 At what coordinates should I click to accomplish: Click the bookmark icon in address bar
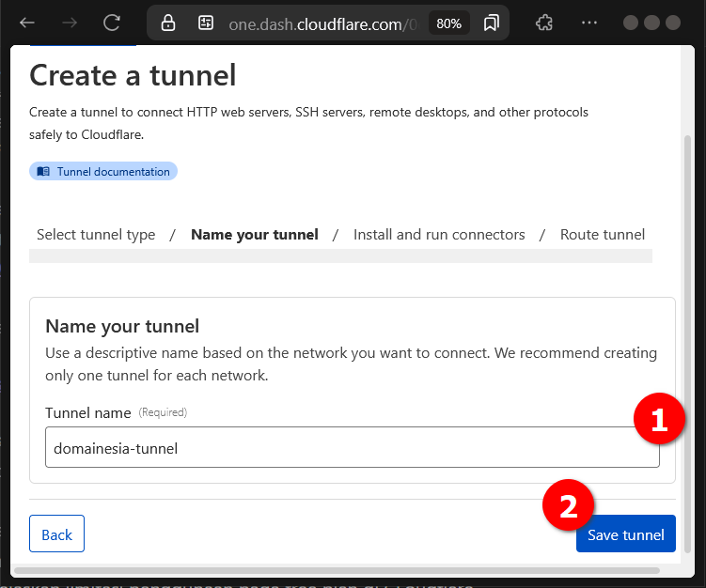[492, 23]
